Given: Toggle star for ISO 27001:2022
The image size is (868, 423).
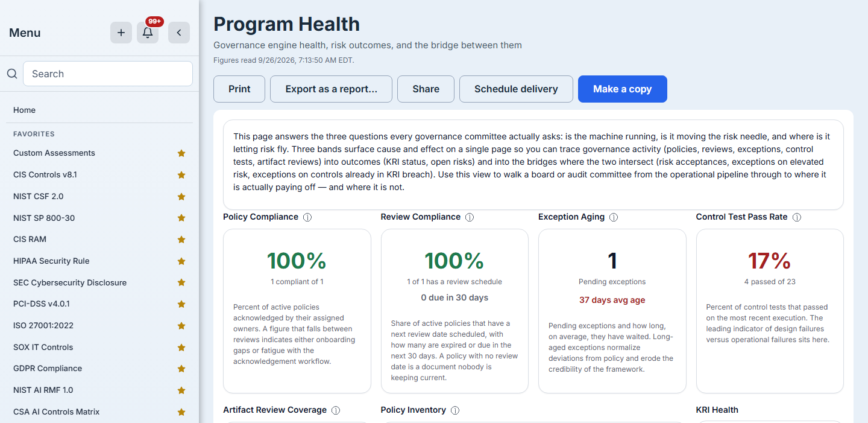Looking at the screenshot, I should (x=181, y=326).
